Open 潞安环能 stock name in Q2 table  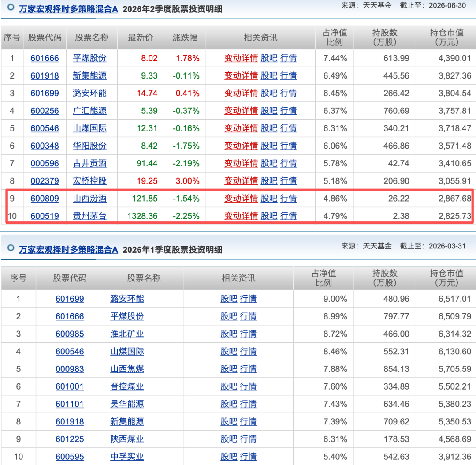[89, 93]
